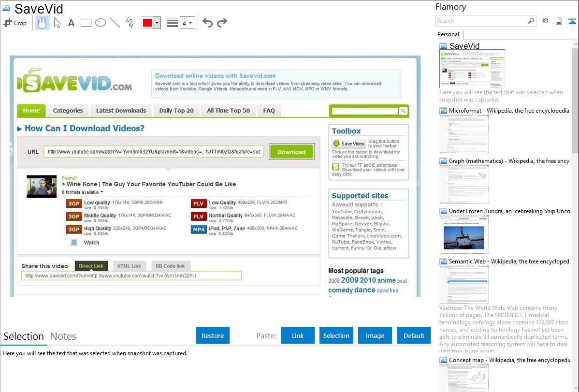Viewport: 579px width, 392px height.
Task: Open the Savevid Home tab
Action: [x=31, y=111]
